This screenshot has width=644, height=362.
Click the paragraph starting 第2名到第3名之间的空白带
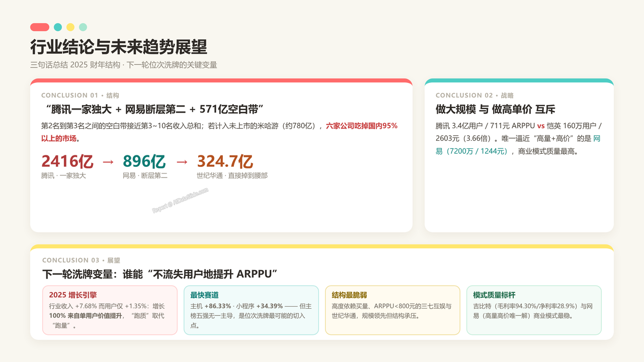[x=219, y=132]
